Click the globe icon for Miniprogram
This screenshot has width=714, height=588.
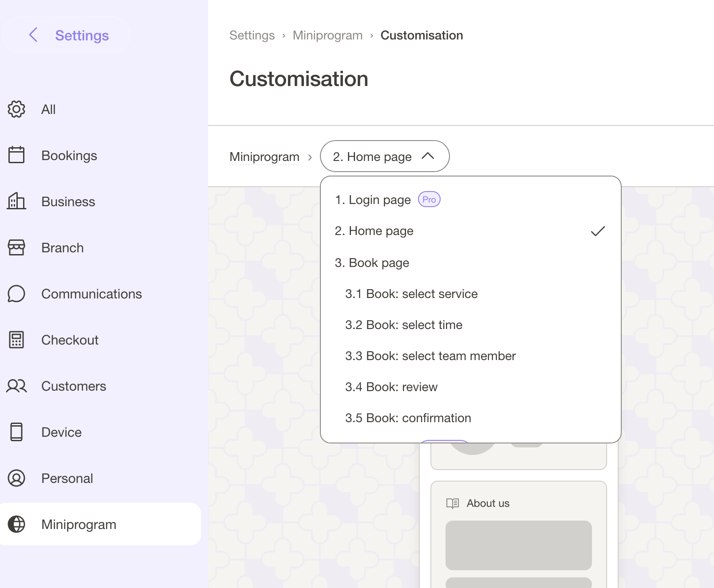[16, 524]
